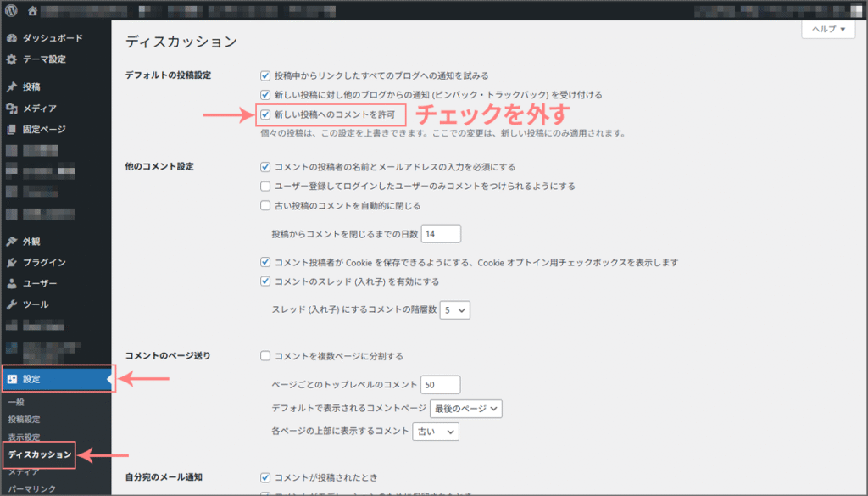The height and width of the screenshot is (496, 868).
Task: Click the 固定ページ pages icon
Action: pos(12,130)
